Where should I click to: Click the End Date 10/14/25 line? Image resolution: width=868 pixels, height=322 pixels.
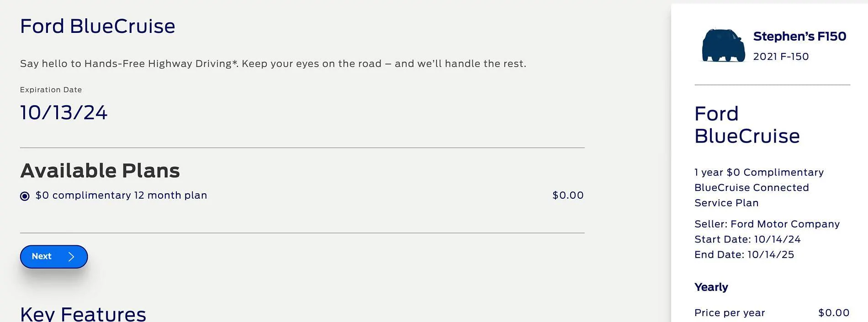(744, 255)
